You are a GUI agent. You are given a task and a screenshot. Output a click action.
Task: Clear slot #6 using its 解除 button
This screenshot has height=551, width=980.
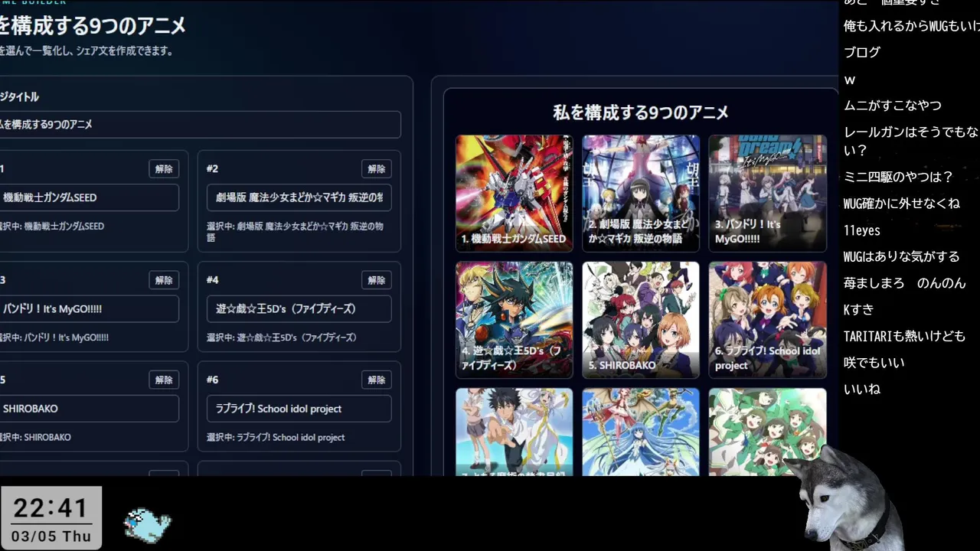(377, 380)
